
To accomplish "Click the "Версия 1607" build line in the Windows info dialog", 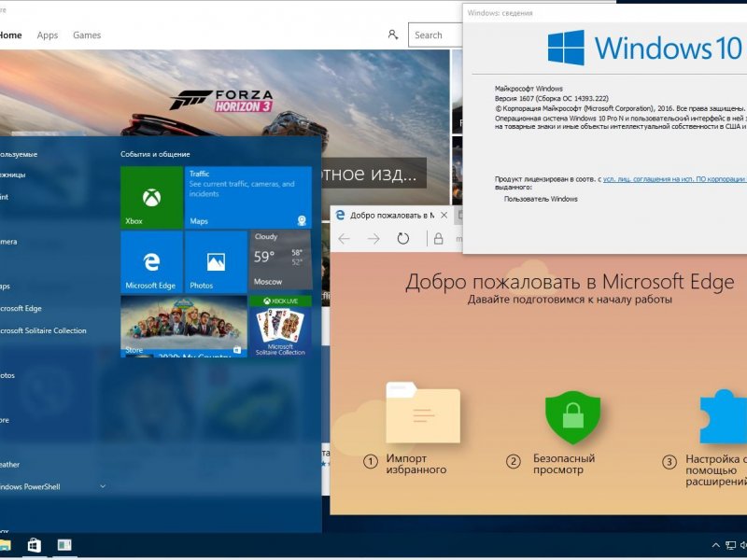I will pyautogui.click(x=552, y=99).
